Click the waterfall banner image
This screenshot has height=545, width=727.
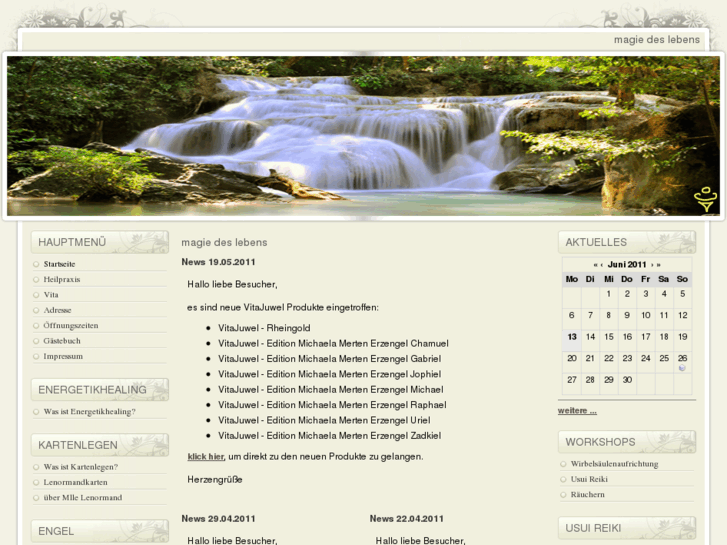(x=364, y=136)
